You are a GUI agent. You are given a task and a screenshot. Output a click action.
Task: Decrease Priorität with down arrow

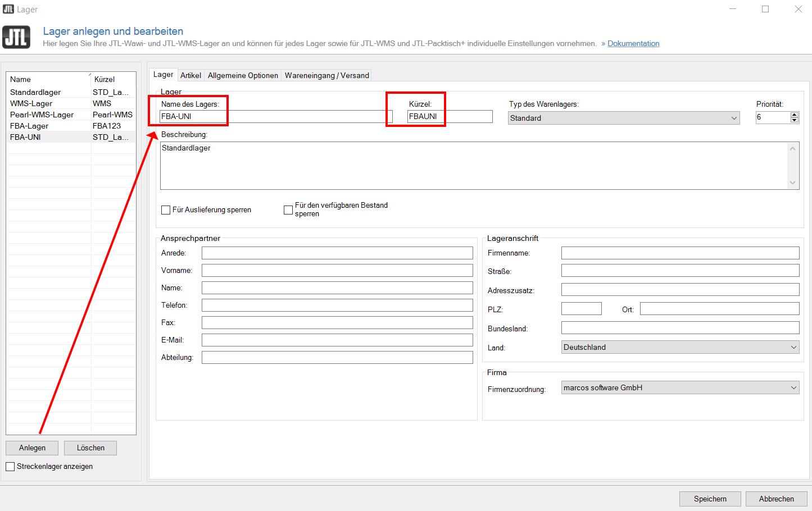coord(795,120)
